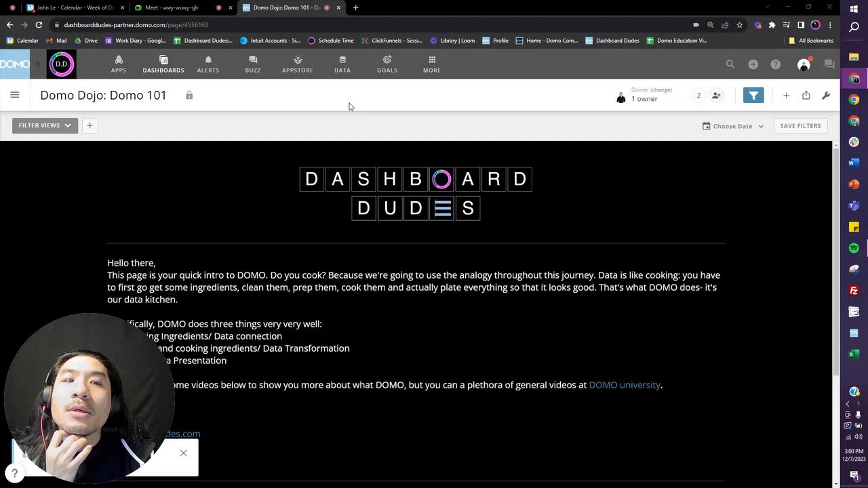Open the Schedule Time bookmark

331,41
